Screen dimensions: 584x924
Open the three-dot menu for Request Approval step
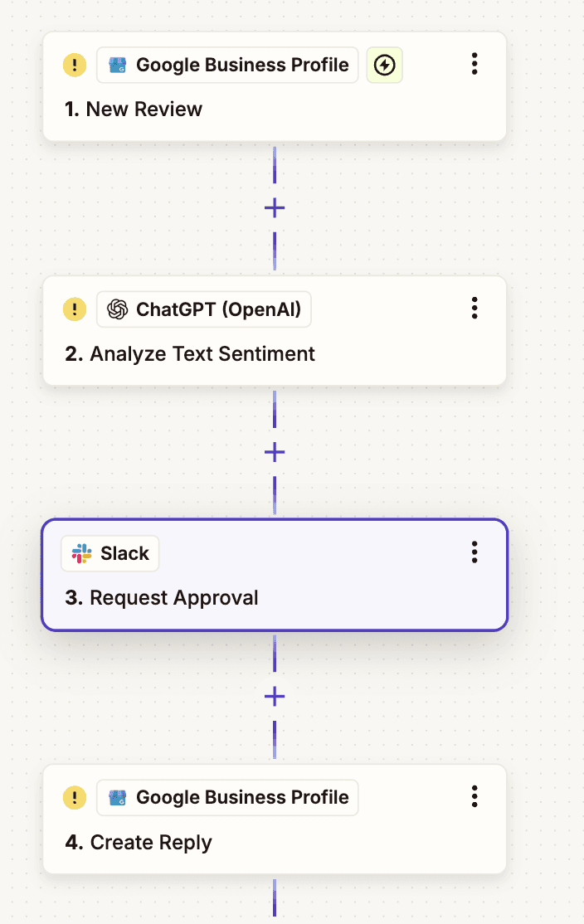pos(474,552)
